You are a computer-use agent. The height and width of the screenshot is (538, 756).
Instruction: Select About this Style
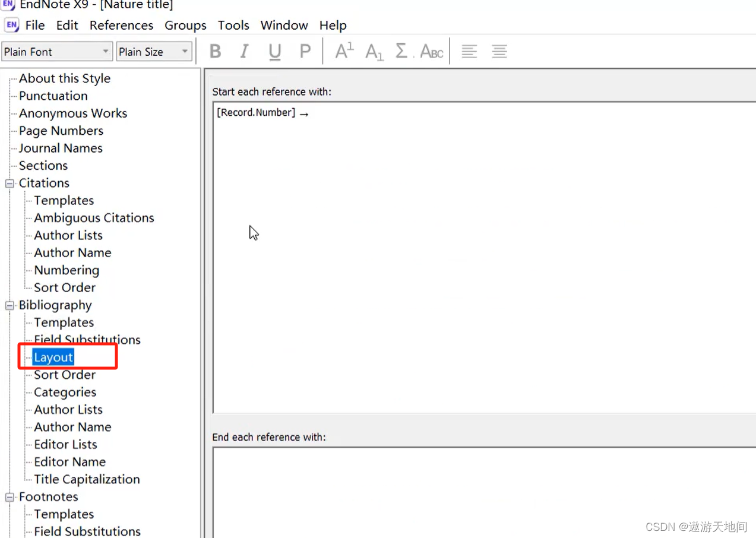click(65, 78)
